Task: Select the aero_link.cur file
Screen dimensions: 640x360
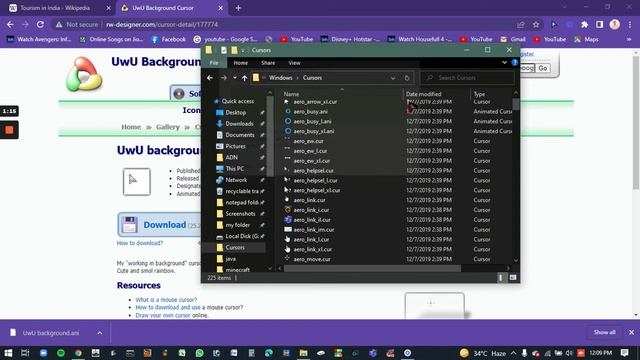Action: tap(309, 200)
